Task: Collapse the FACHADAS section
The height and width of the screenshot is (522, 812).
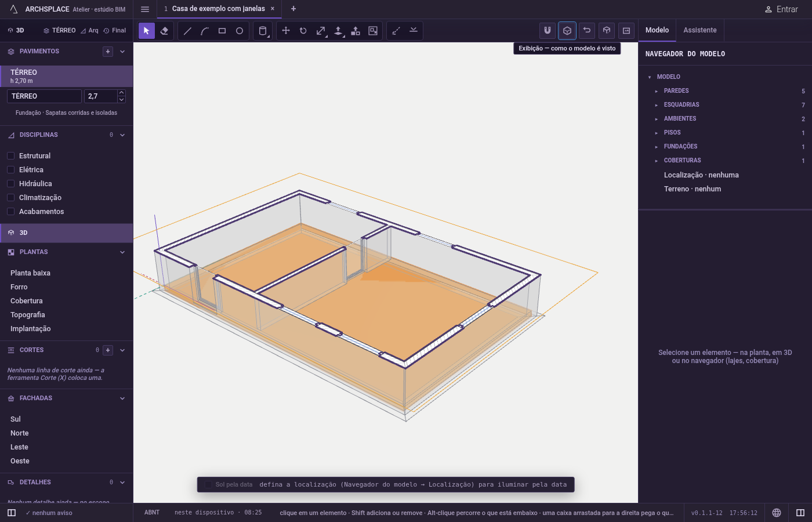Action: (x=122, y=398)
